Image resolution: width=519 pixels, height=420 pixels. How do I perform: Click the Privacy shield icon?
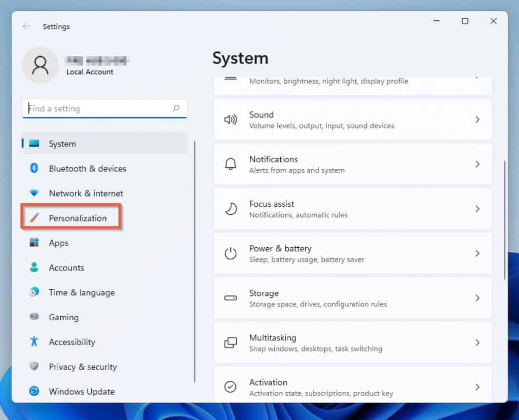coord(34,366)
